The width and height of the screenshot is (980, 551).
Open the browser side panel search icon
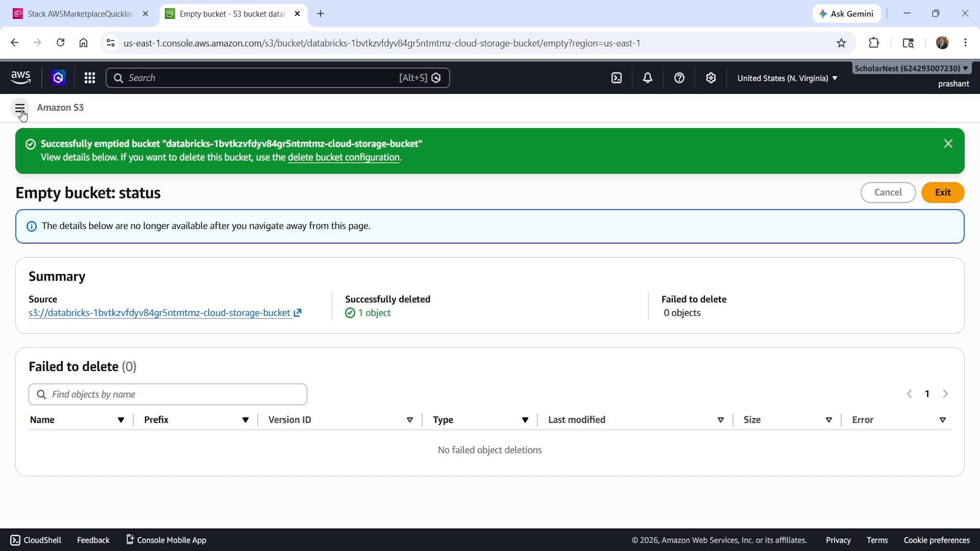tap(909, 43)
